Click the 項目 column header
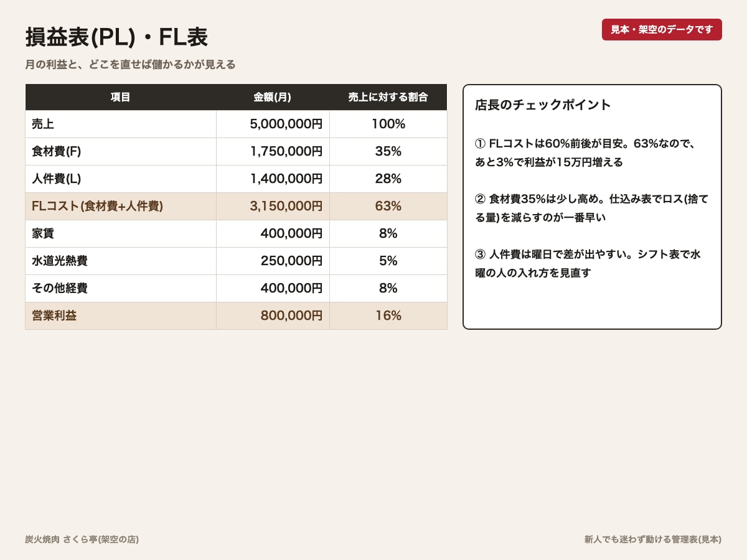 pyautogui.click(x=121, y=97)
